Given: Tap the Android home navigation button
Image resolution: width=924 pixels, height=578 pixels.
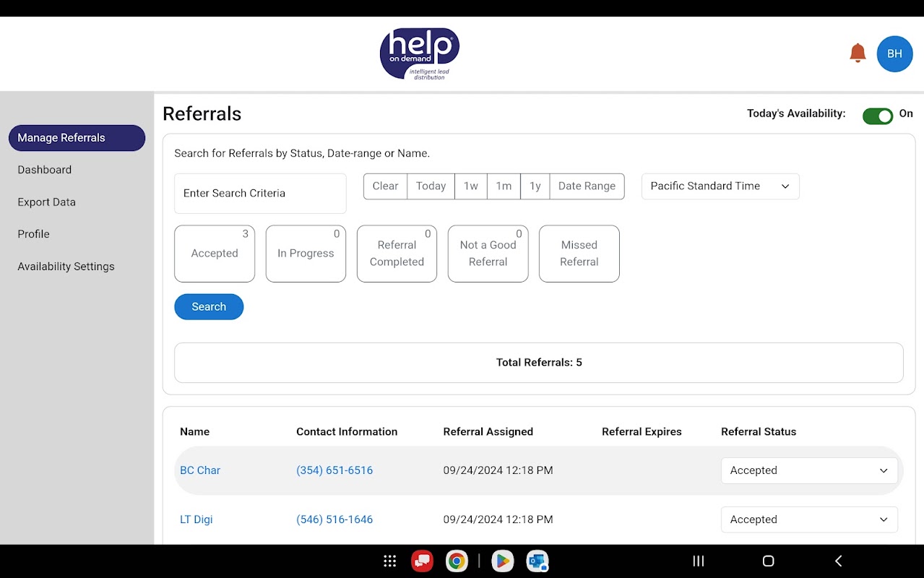Looking at the screenshot, I should pos(769,561).
